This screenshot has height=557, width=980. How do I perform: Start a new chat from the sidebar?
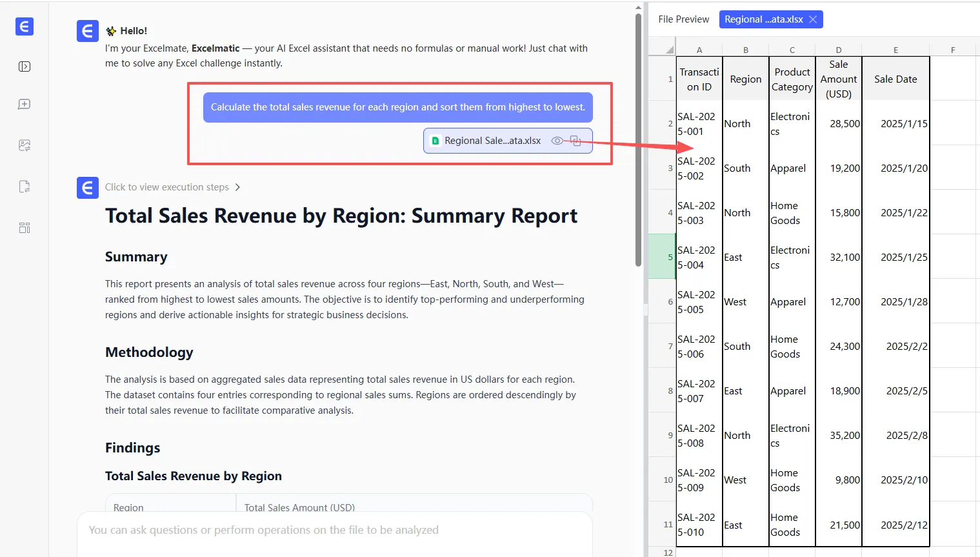point(25,105)
